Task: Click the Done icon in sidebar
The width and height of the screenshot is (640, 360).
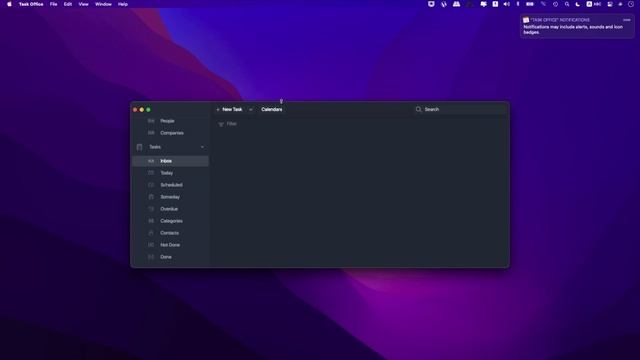Action: tap(151, 257)
